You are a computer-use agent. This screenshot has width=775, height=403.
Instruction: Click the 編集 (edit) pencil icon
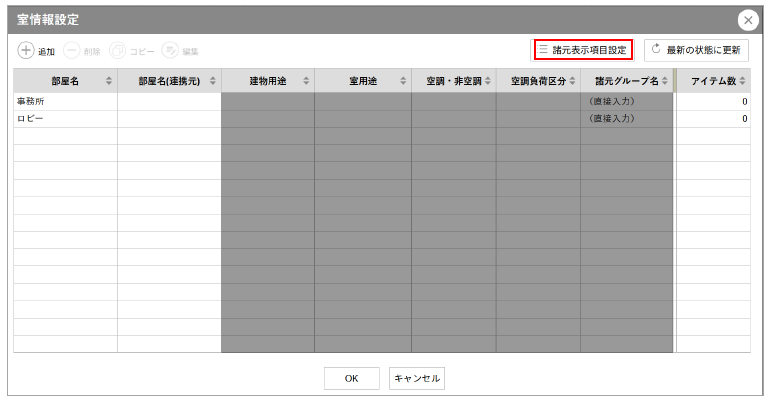tap(170, 50)
